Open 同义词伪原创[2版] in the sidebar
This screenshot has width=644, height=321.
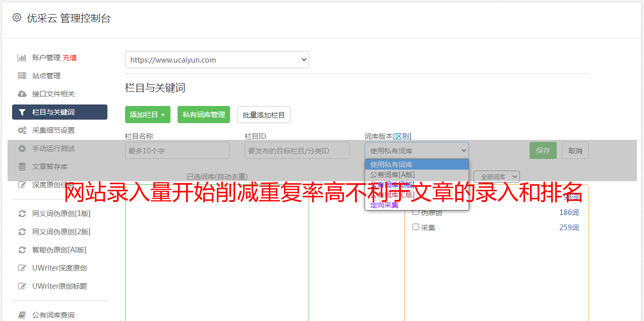pos(62,232)
